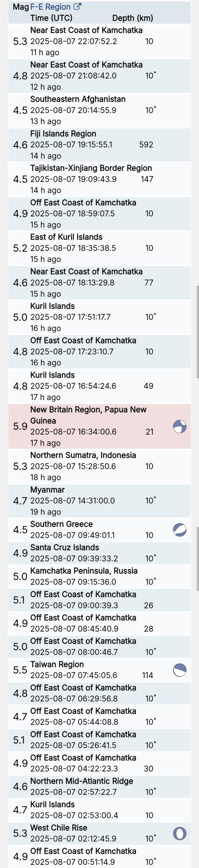
Task: Open the East of Kuril Islands 5.2 event
Action: click(99, 248)
